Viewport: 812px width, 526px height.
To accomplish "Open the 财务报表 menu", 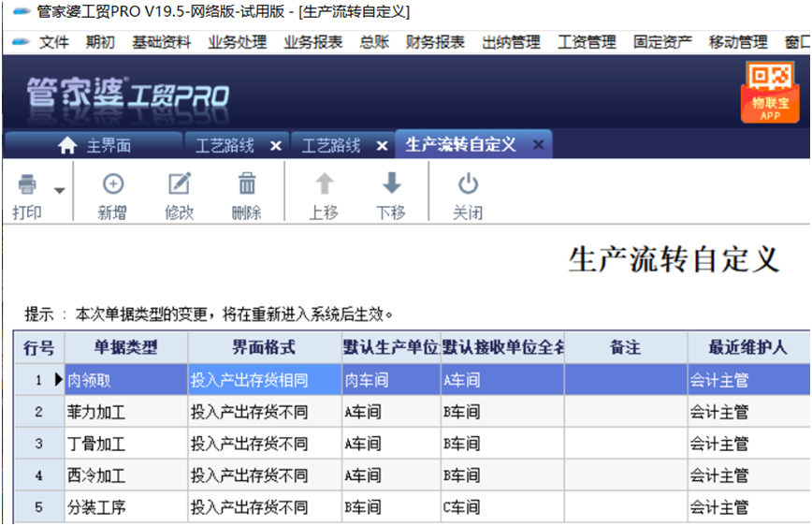I will pyautogui.click(x=436, y=42).
